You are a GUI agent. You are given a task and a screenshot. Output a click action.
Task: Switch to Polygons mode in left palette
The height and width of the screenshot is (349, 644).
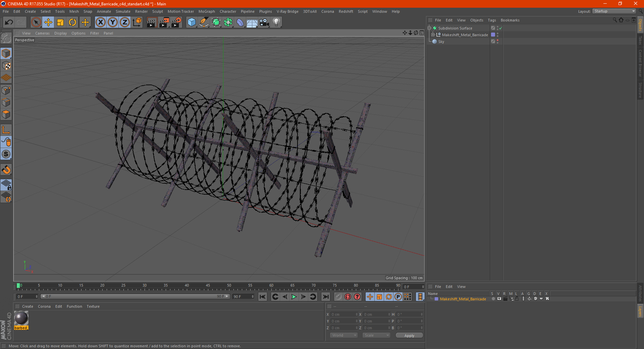tap(6, 114)
